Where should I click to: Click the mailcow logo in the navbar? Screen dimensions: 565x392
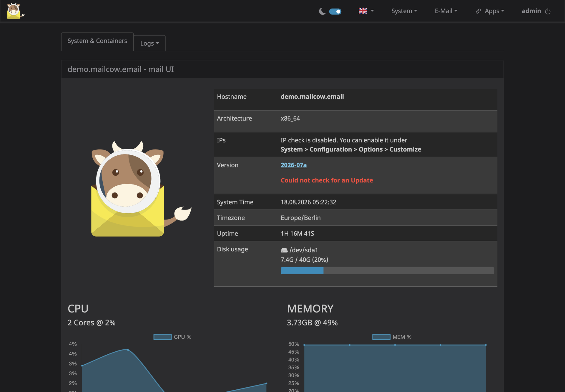(x=15, y=11)
